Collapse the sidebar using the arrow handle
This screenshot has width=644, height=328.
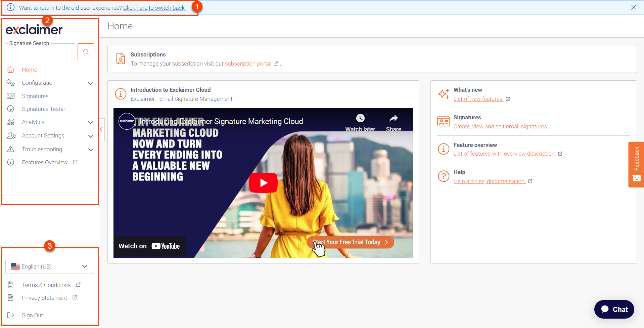pyautogui.click(x=101, y=129)
